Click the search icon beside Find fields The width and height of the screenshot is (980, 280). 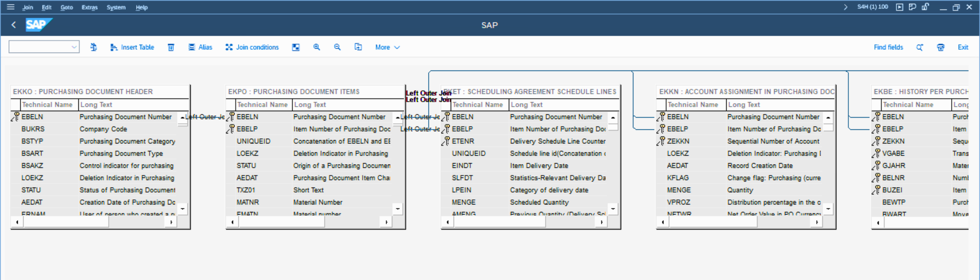tap(920, 47)
